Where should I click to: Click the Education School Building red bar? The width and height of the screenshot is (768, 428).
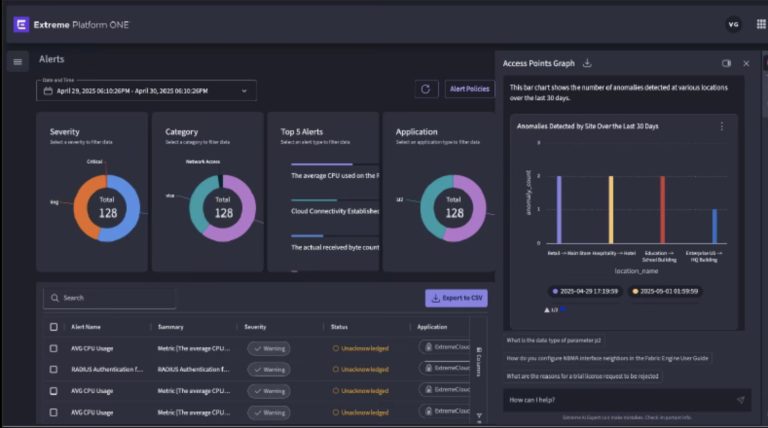(663, 210)
